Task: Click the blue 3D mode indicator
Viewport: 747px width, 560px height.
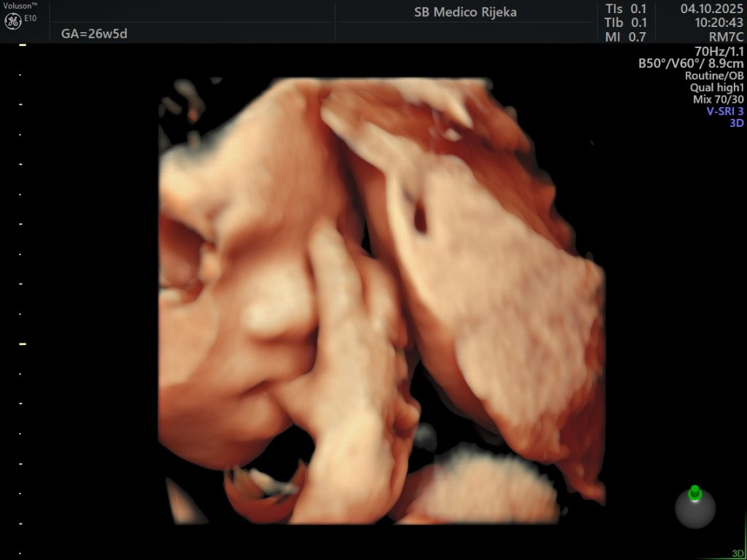Action: tap(736, 123)
